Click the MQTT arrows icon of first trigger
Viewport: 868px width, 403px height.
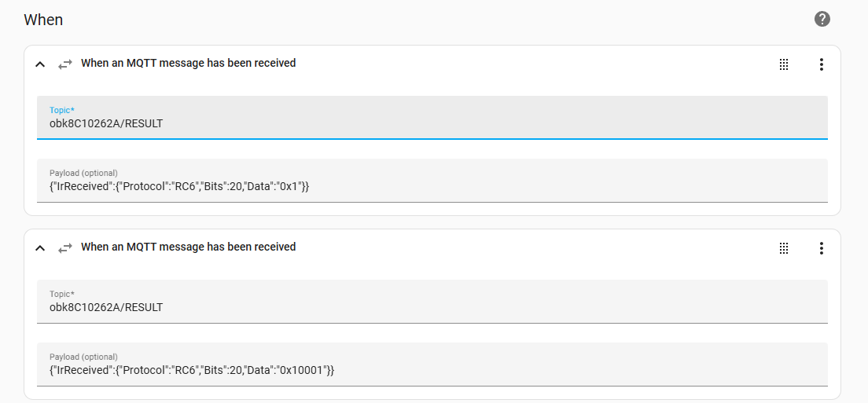[65, 64]
